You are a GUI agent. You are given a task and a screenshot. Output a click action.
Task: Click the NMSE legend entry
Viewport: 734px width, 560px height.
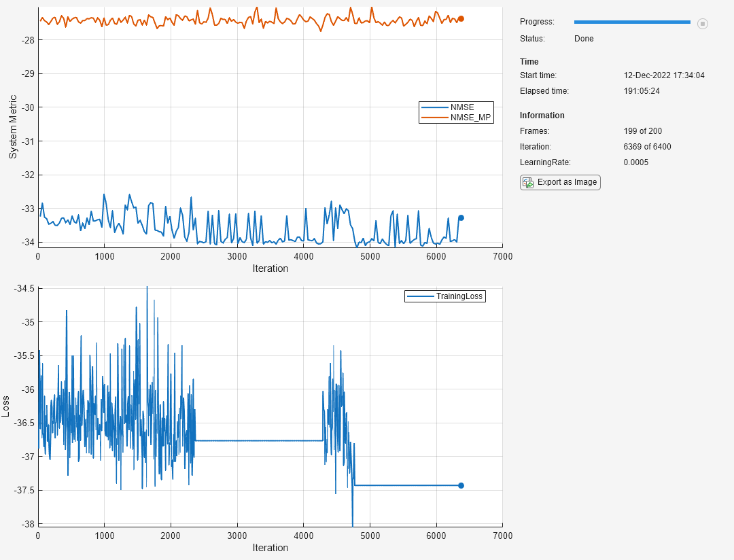456,107
